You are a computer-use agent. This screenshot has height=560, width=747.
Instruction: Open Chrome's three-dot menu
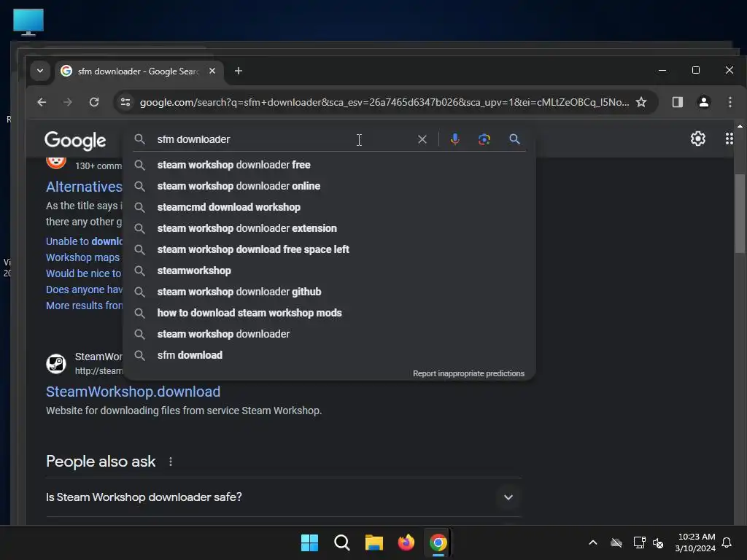729,102
